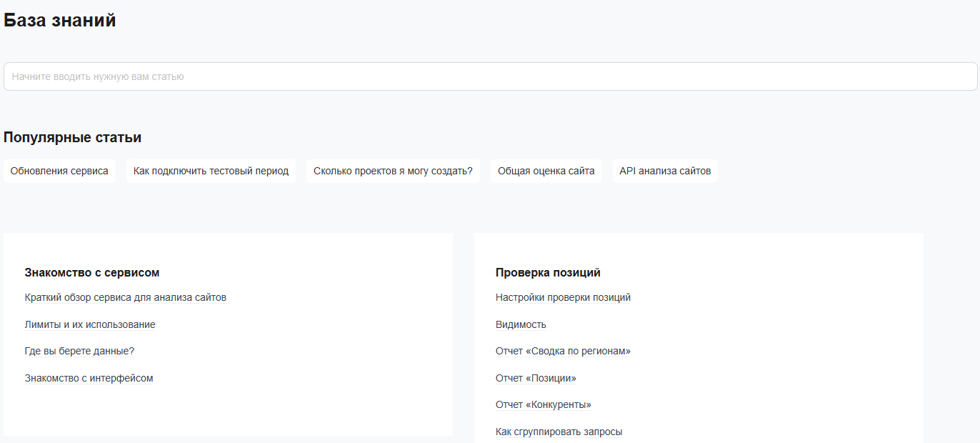Open 'Сколько проектов я могу создать?' article

[x=393, y=171]
